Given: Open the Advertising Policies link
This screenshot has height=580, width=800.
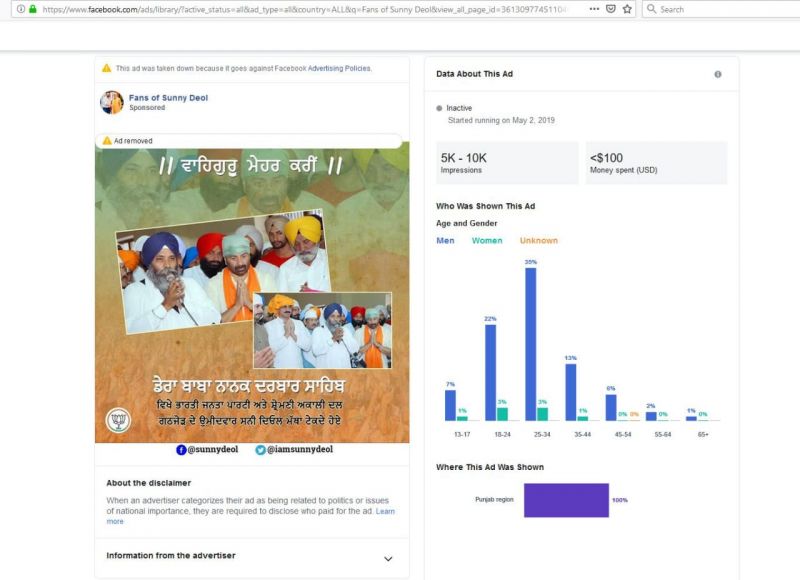Looking at the screenshot, I should click(x=338, y=69).
